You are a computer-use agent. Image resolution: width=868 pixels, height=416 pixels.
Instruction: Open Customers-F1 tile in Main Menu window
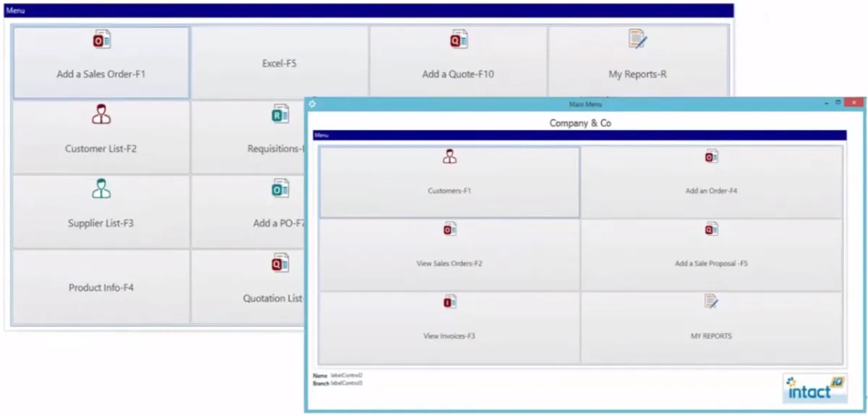pyautogui.click(x=449, y=182)
